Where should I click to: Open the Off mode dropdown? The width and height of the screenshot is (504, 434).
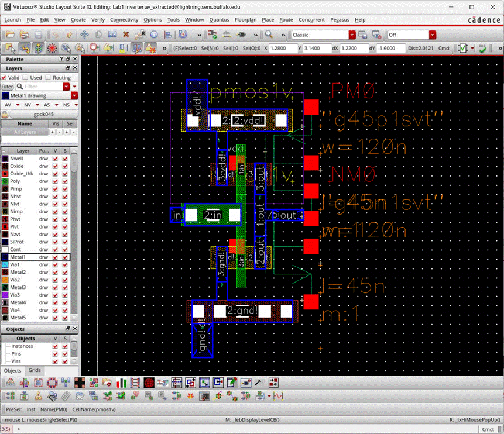tap(431, 34)
